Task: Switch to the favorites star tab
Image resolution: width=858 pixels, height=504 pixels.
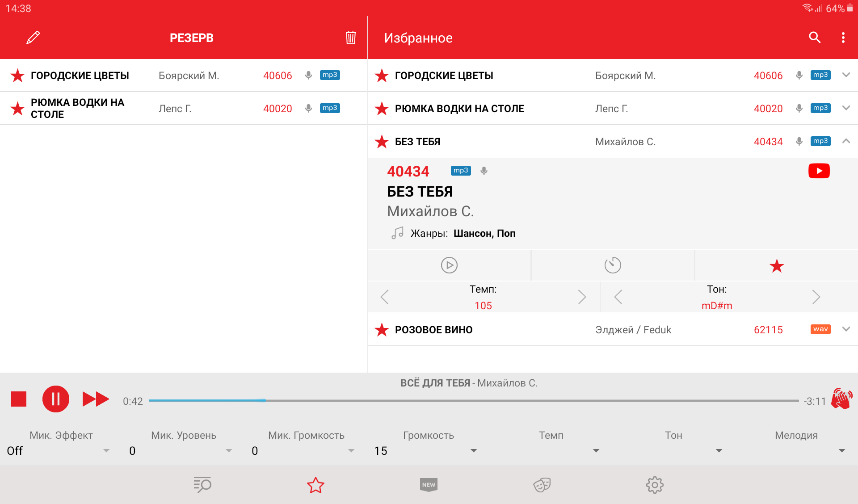Action: click(315, 485)
